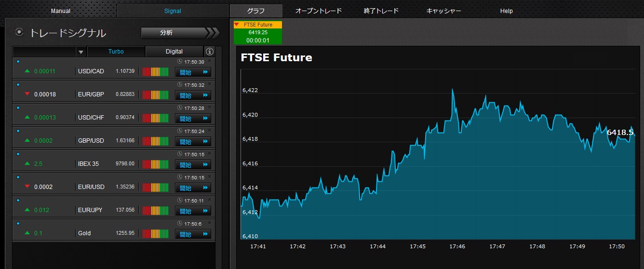Viewport: 644px width, 269px height.
Task: Select the Digital option tab
Action: pos(174,52)
